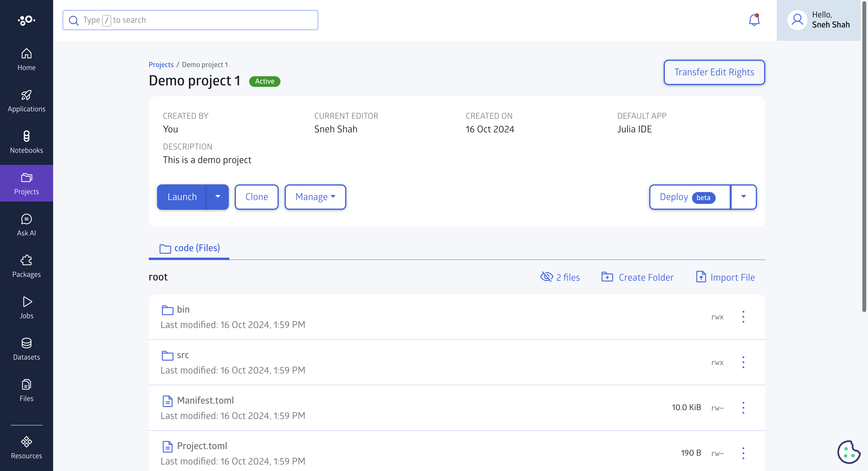Open the Resources icon at sidebar bottom
Screen dimensions: 868x471
[26, 442]
